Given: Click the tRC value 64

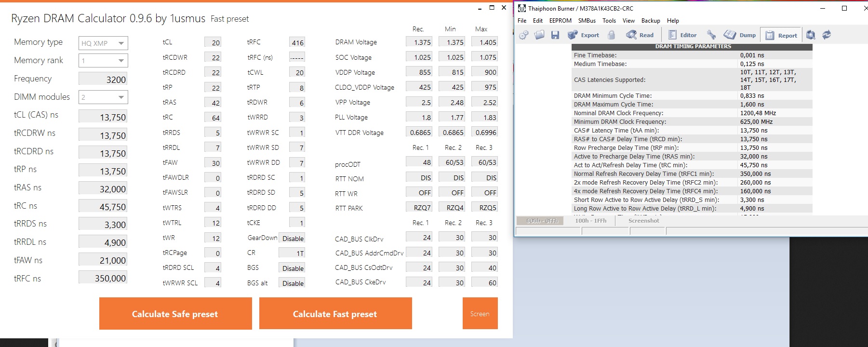Looking at the screenshot, I should pos(213,118).
